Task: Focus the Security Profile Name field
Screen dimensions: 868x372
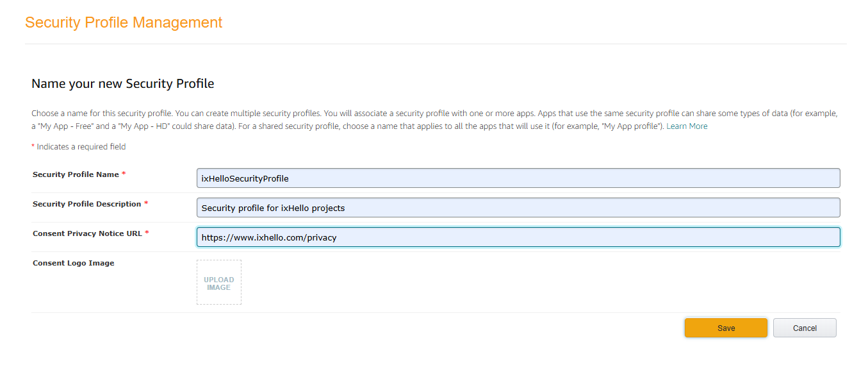Action: [518, 178]
